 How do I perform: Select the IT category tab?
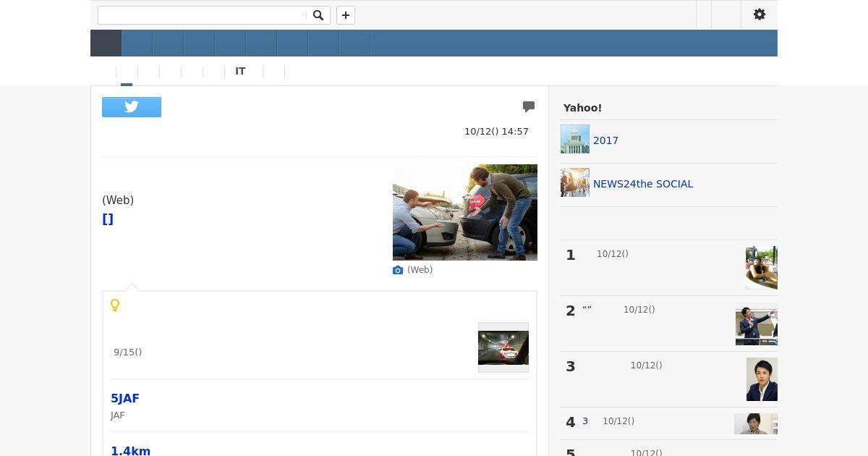(x=240, y=72)
